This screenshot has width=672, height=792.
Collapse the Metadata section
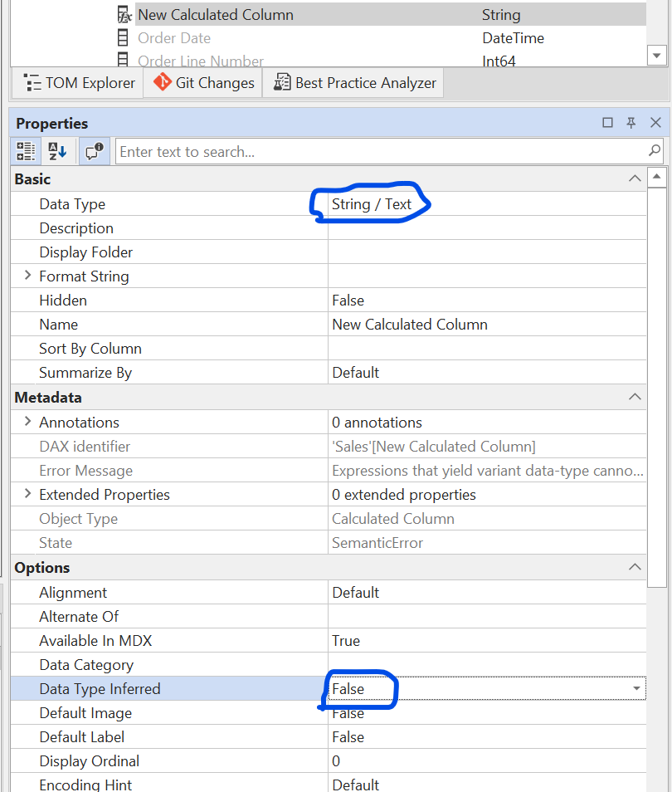[635, 397]
